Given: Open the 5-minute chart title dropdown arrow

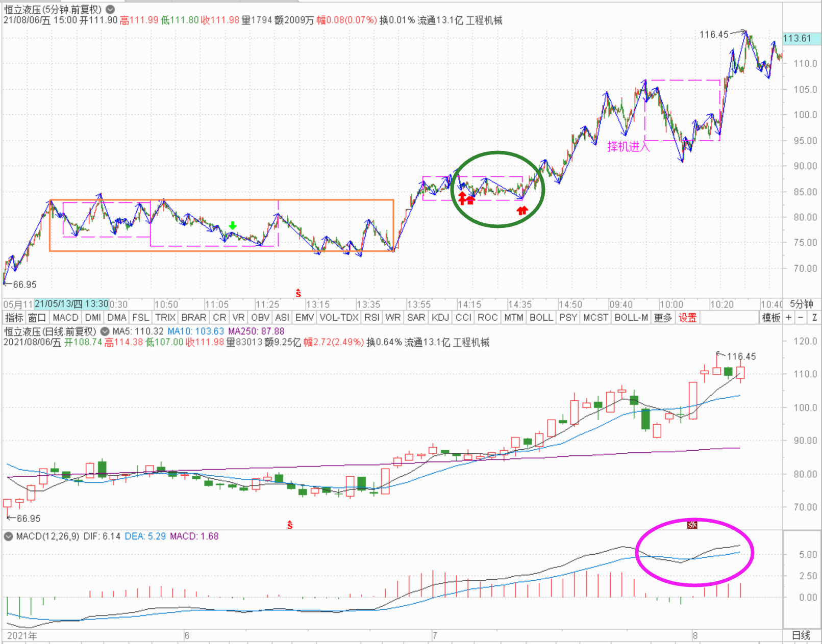Looking at the screenshot, I should pyautogui.click(x=110, y=9).
